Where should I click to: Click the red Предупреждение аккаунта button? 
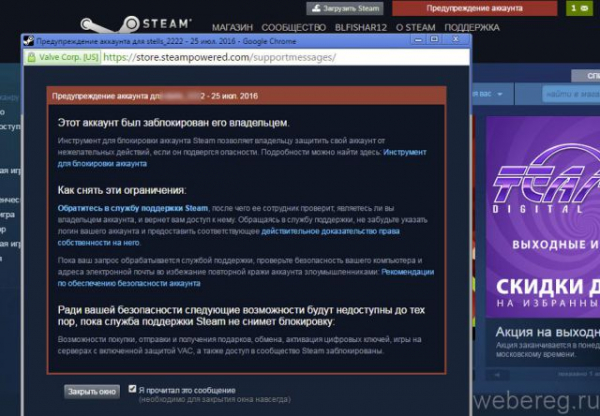pyautogui.click(x=474, y=8)
